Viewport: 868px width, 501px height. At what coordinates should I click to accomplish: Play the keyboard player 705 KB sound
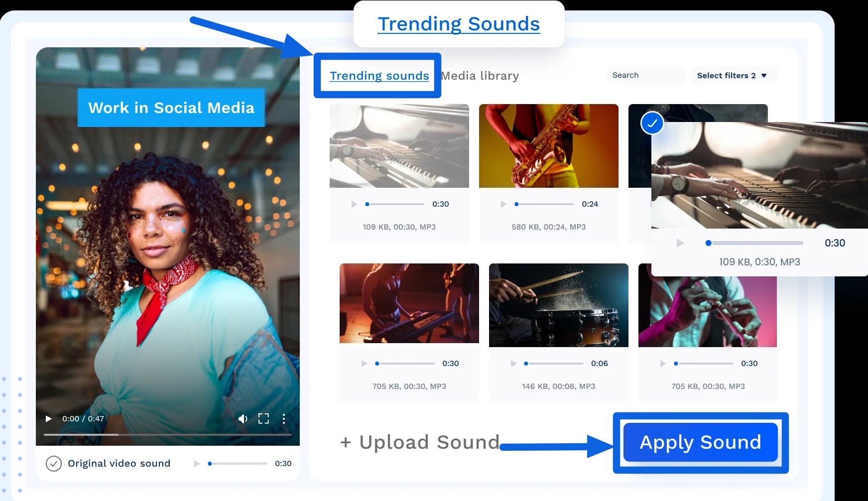tap(364, 364)
